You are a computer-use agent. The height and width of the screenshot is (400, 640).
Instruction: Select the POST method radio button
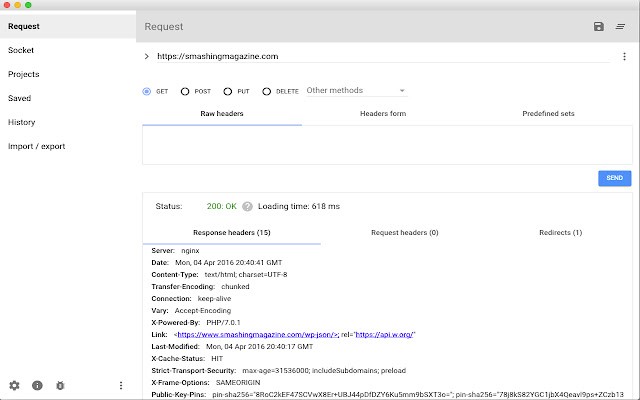tap(185, 91)
